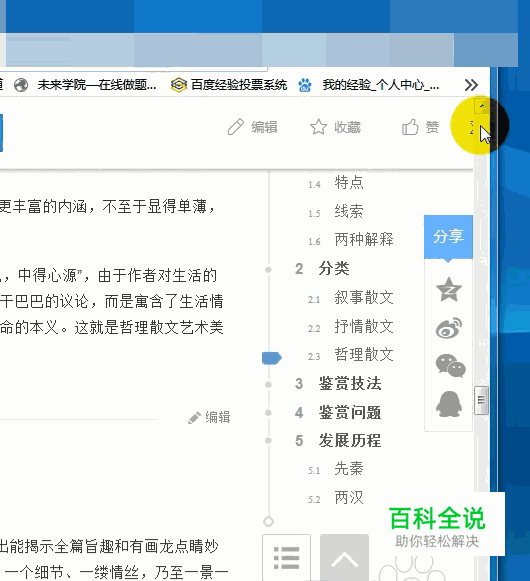Click the timeline dot beside 5 发展历程

coord(268,441)
